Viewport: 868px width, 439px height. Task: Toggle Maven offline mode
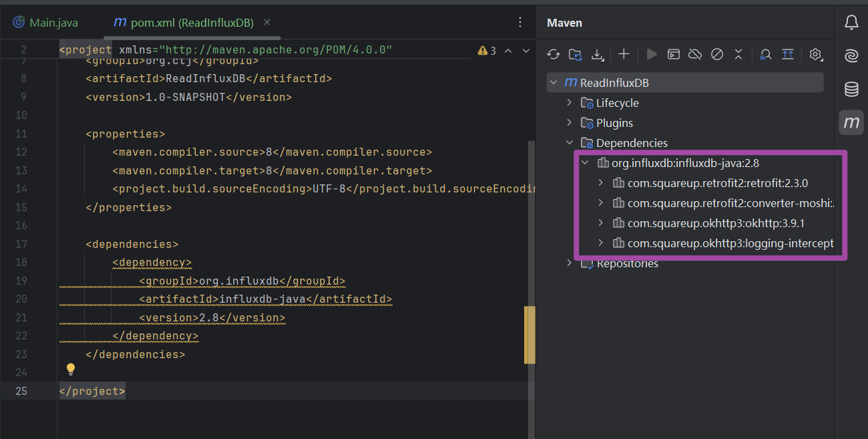(x=695, y=54)
